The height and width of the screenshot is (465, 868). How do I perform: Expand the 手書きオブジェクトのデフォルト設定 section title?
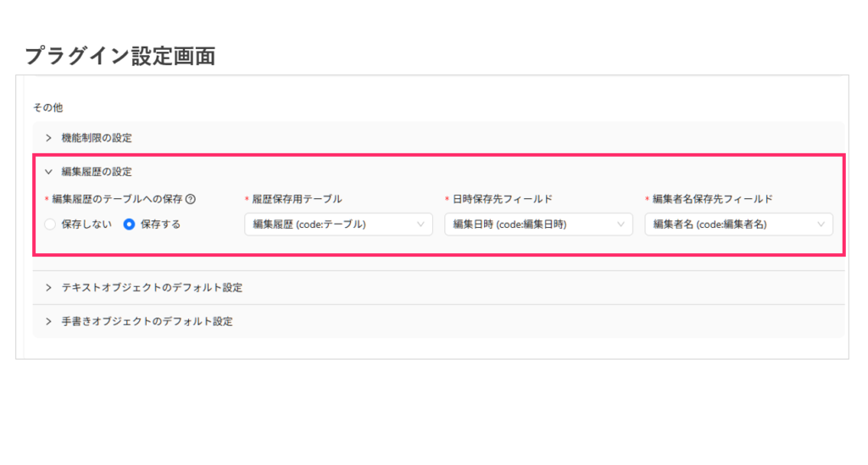point(147,322)
